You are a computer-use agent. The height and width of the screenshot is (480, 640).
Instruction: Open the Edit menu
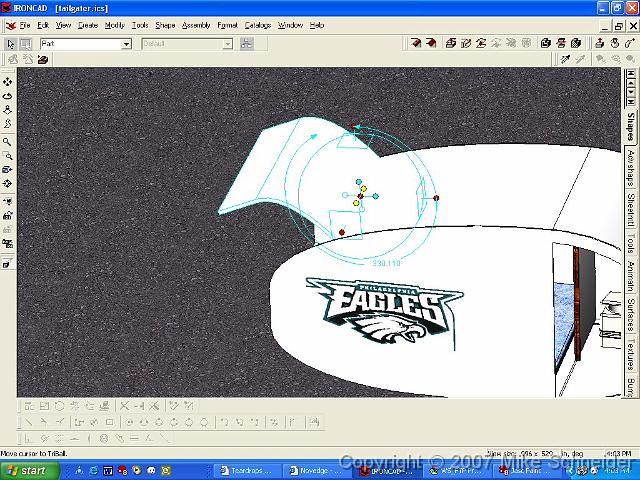pyautogui.click(x=43, y=25)
